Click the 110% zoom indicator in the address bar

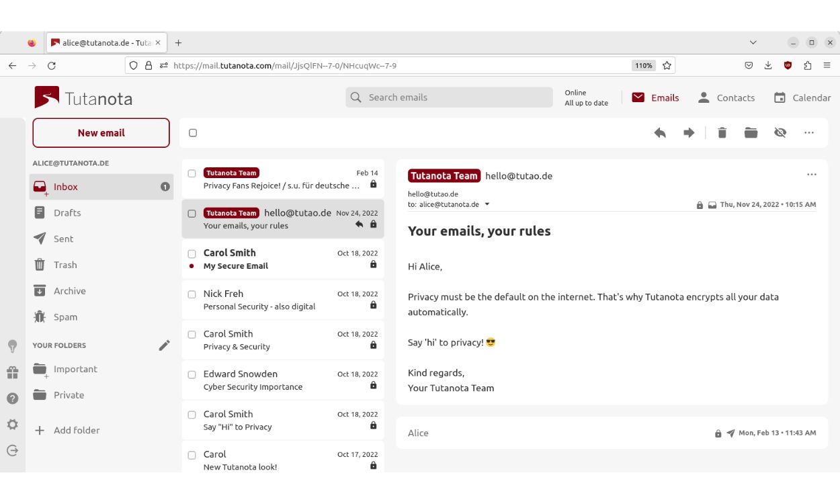(642, 65)
